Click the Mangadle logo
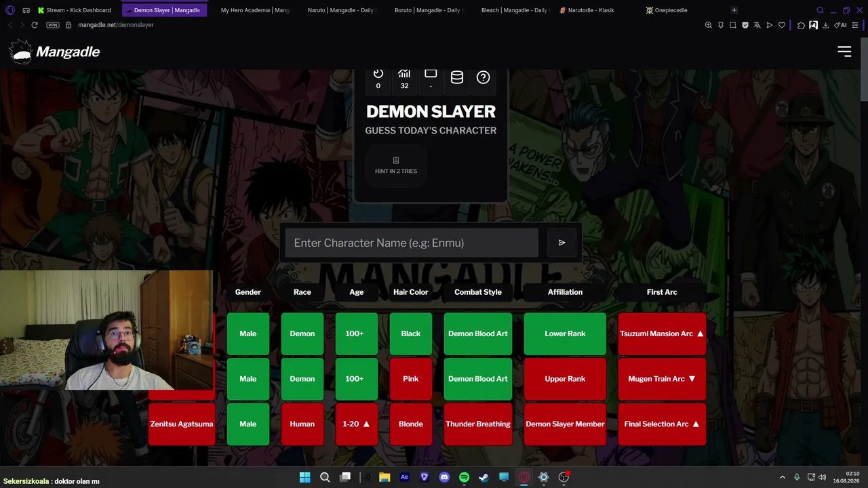The height and width of the screenshot is (488, 868). [54, 52]
